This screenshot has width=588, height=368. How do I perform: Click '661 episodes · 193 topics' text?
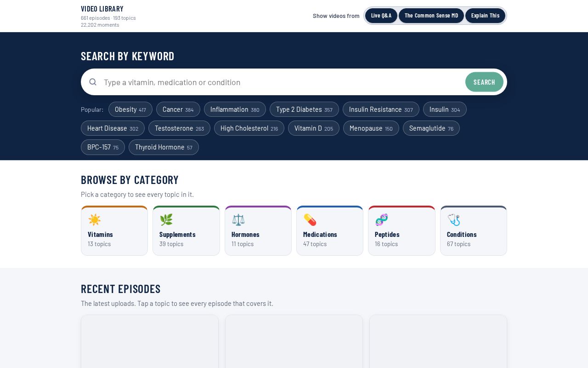[x=108, y=18]
